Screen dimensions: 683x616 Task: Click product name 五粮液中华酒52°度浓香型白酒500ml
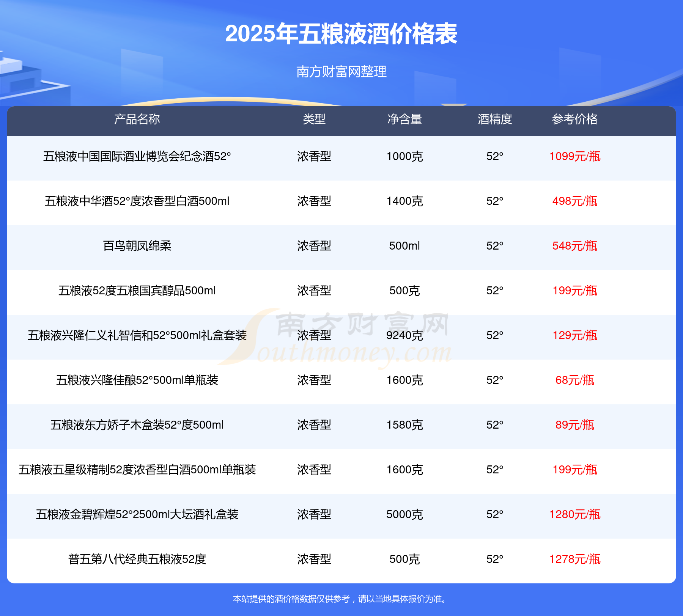137,201
